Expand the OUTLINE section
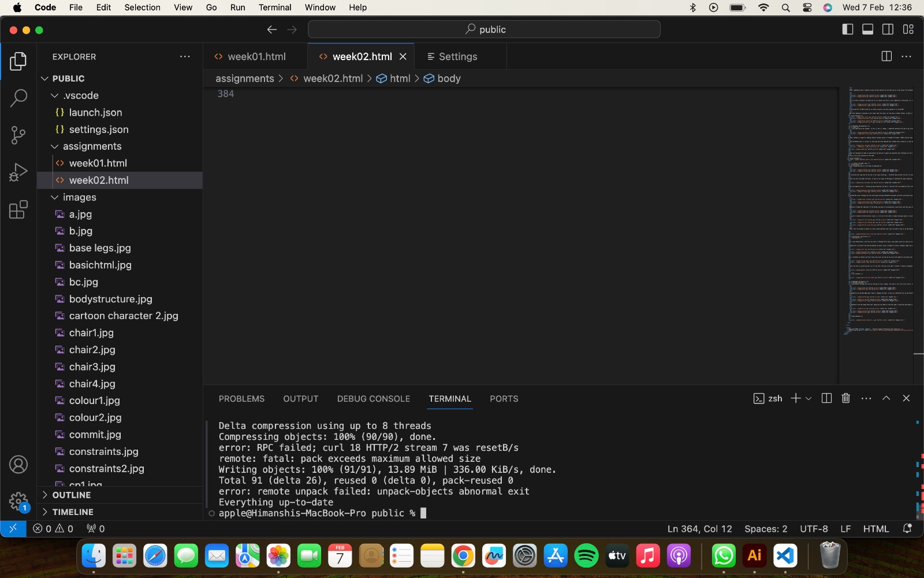Screen dimensions: 924x578 [x=120, y=495]
